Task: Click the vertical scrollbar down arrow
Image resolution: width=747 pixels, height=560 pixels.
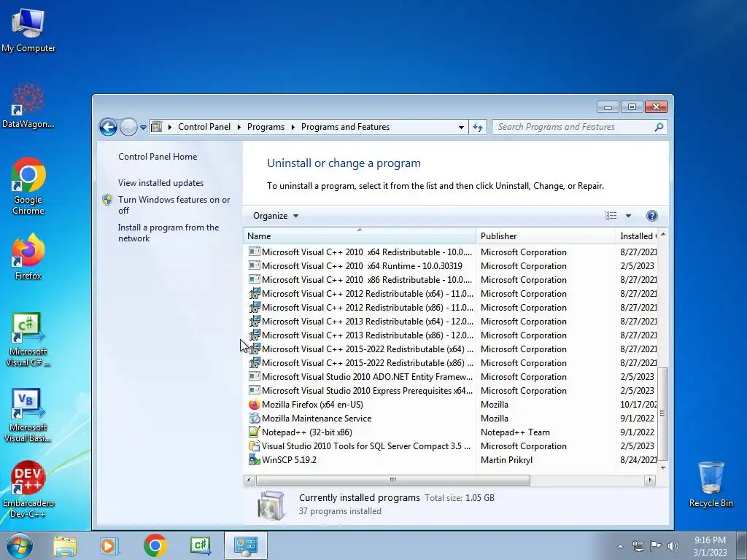Action: 662,468
